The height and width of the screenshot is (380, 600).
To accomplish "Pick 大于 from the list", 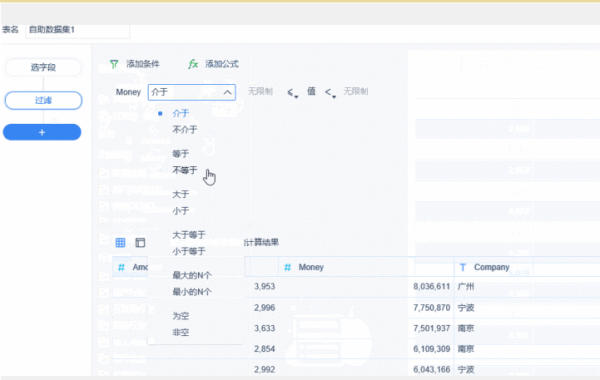I will 181,194.
